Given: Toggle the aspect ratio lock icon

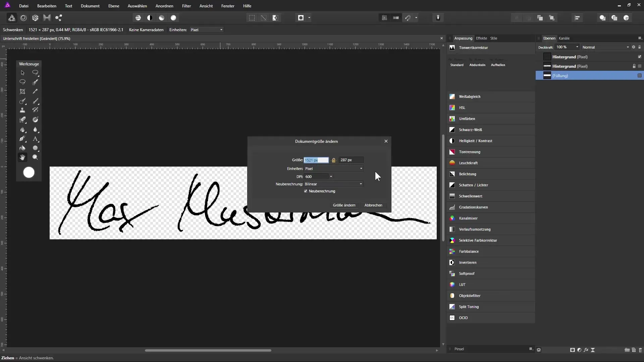Looking at the screenshot, I should pyautogui.click(x=333, y=160).
